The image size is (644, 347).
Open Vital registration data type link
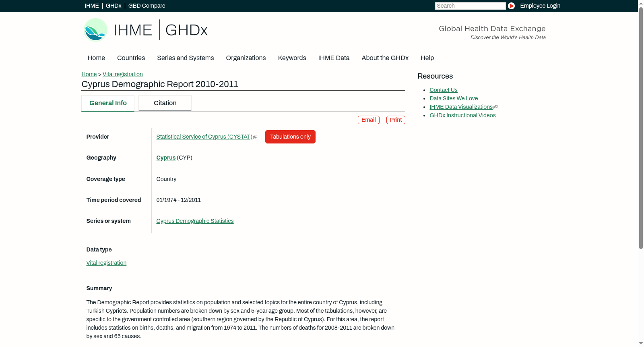click(x=106, y=263)
